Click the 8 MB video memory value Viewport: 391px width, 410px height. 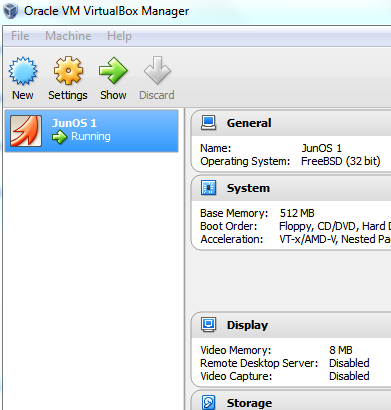click(x=341, y=350)
